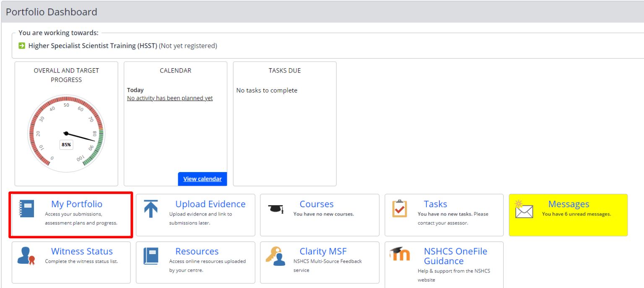This screenshot has height=288, width=644.
Task: Click the overall progress gauge dial
Action: pos(66,134)
